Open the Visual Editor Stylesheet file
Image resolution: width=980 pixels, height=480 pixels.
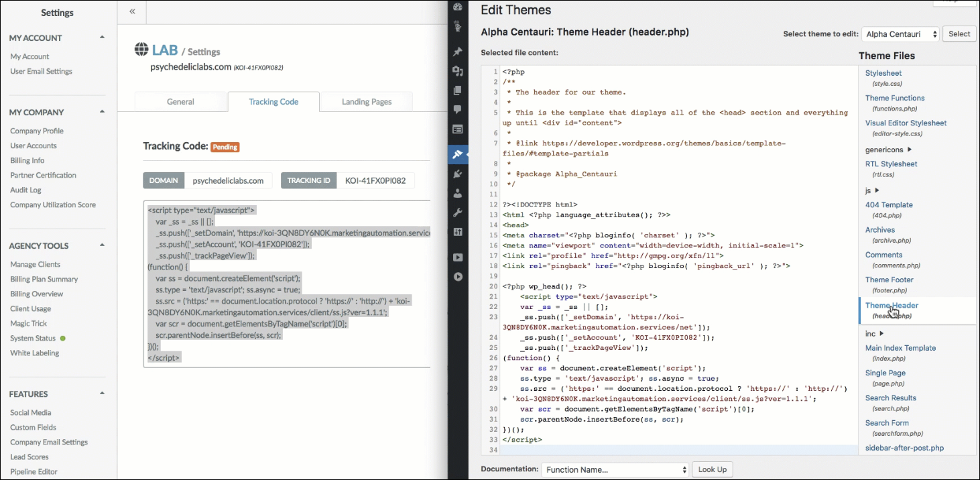tap(906, 123)
